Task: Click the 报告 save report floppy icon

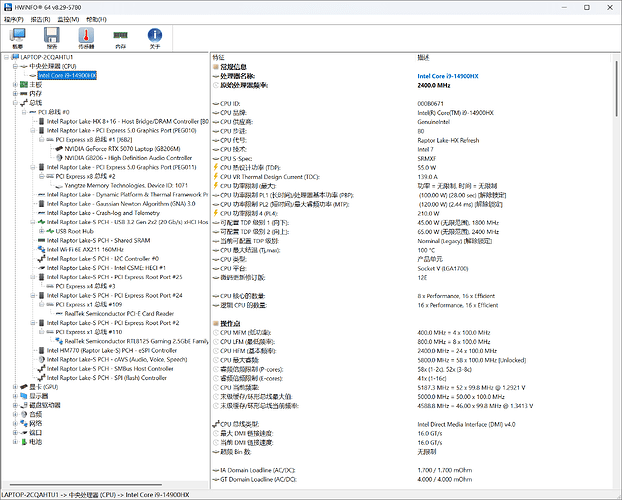Action: (x=52, y=36)
